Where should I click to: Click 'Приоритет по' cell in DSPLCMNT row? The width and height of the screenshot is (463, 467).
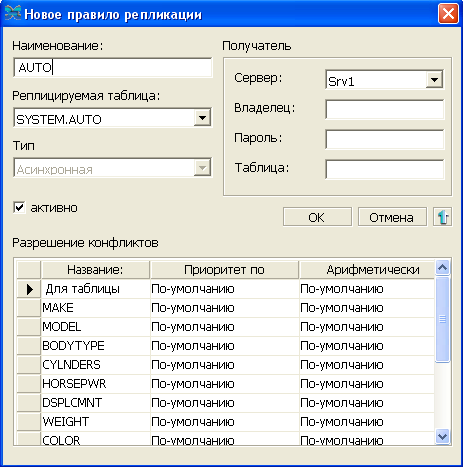coord(225,403)
